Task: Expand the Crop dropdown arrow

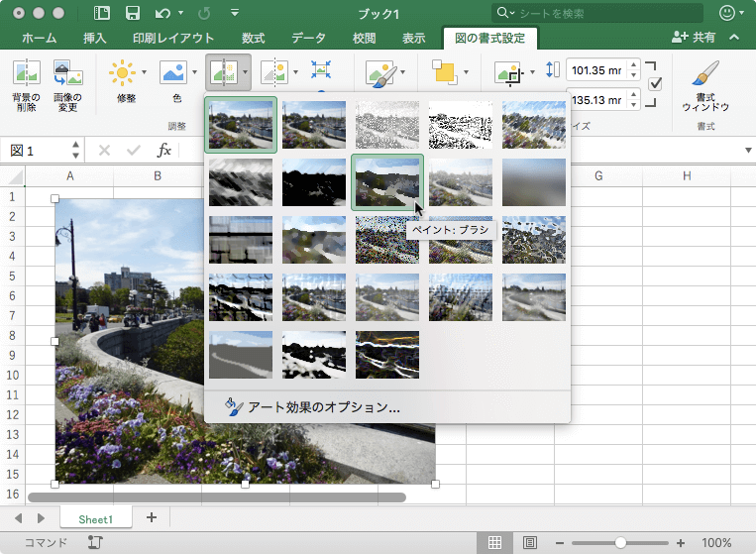Action: 532,72
